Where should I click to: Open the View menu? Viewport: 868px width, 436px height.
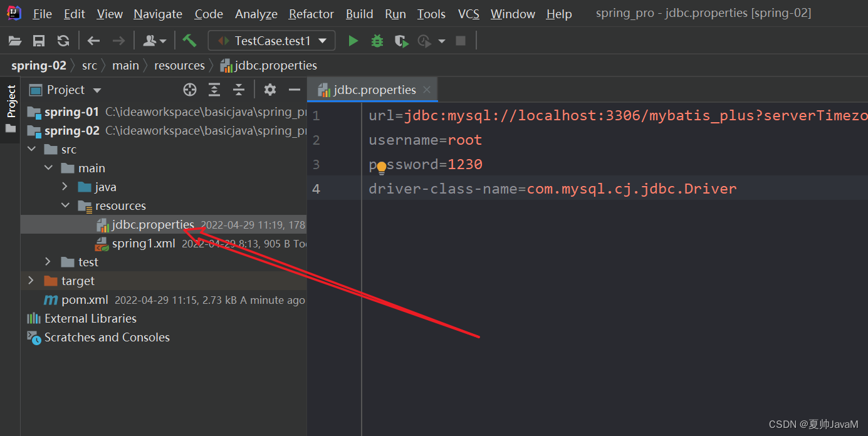(x=110, y=14)
